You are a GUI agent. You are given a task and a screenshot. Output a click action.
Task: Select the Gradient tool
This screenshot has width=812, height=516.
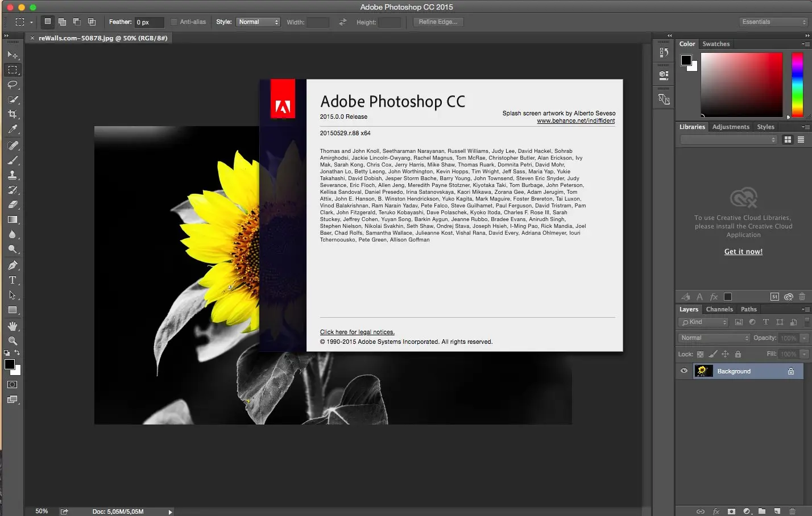[13, 219]
